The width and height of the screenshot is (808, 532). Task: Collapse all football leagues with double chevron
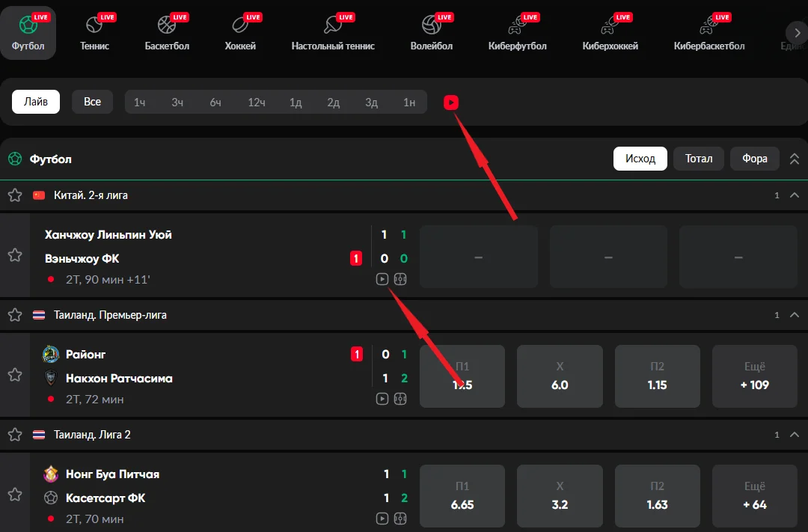tap(795, 159)
